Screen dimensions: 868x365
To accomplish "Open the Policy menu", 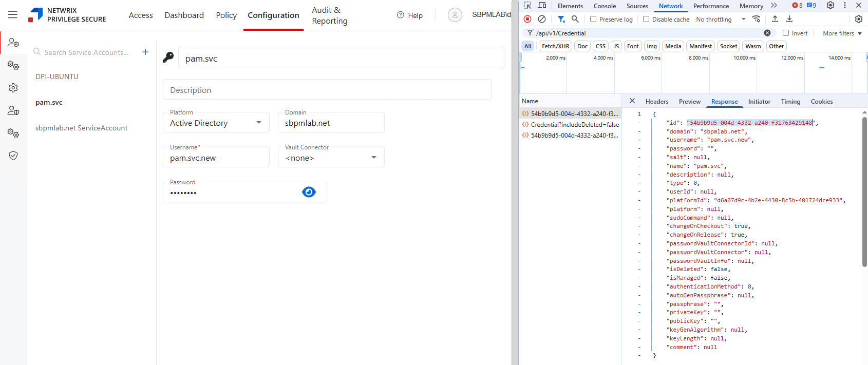I will click(x=226, y=15).
